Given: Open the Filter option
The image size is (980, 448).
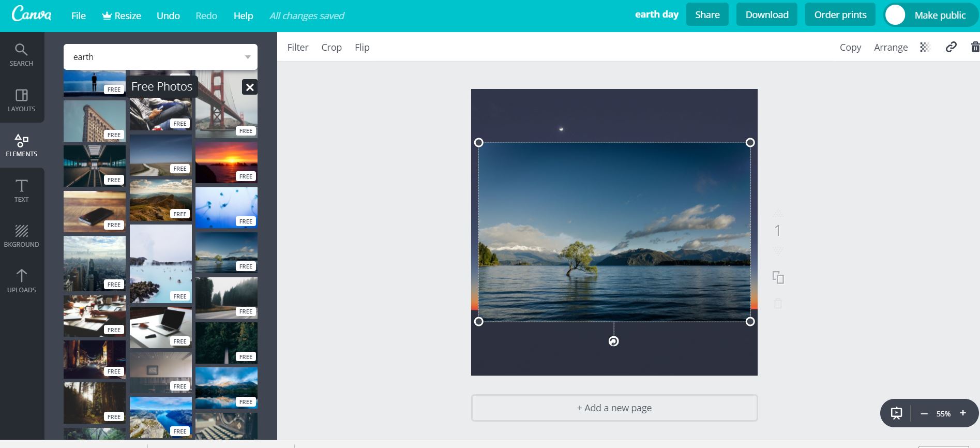Looking at the screenshot, I should pos(298,47).
